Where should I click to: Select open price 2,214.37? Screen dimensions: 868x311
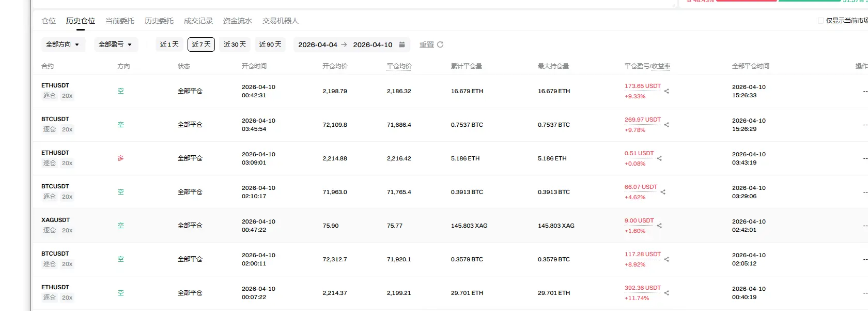click(335, 293)
